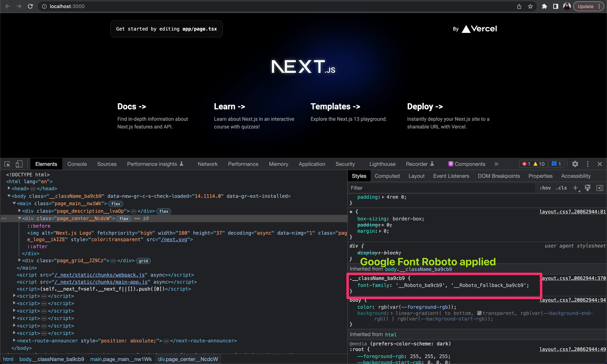The width and height of the screenshot is (607, 364).
Task: Click the share icon in address bar
Action: 519,6
